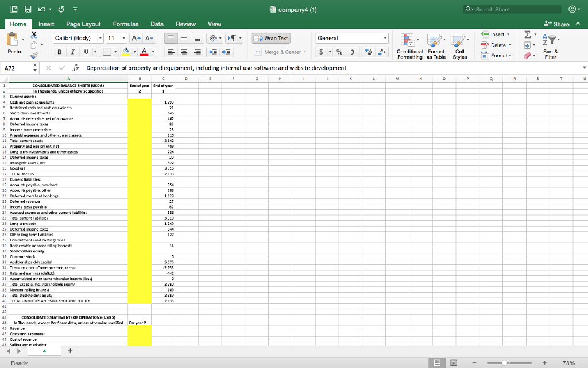Screen dimensions: 588x368
Task: Decrease font size with small A icon
Action: coord(149,39)
